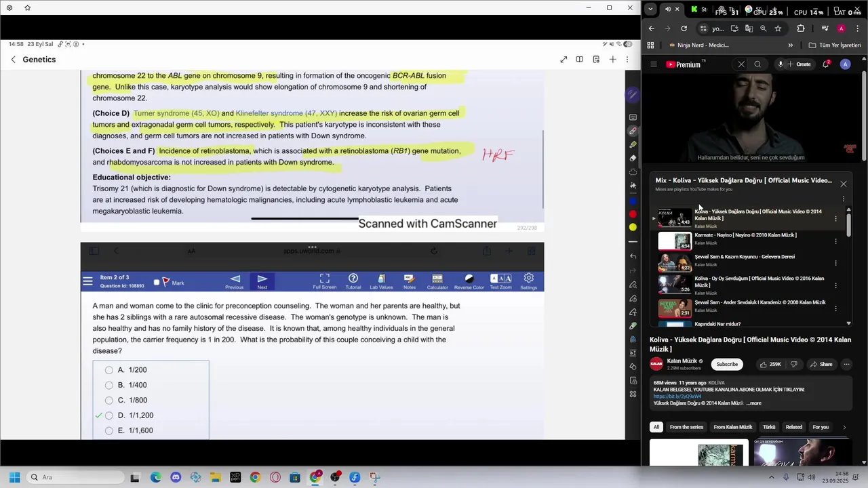Open Notes in UWorld toolbar
This screenshot has width=868, height=488.
coord(409,282)
